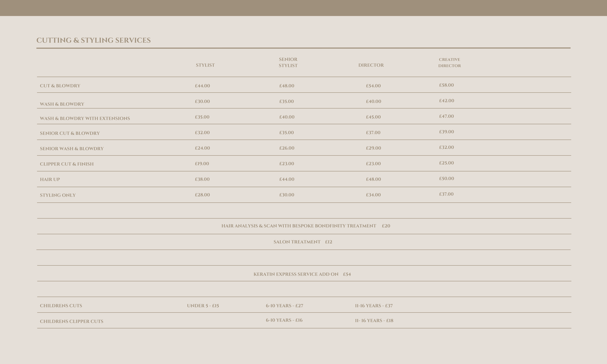Click the Director column header

tap(371, 65)
